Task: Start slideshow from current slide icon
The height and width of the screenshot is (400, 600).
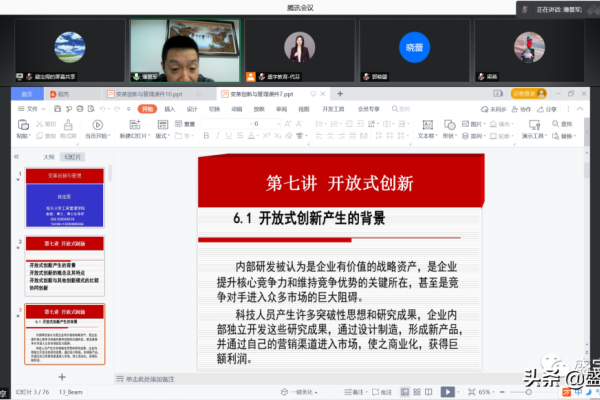Action: [x=98, y=125]
